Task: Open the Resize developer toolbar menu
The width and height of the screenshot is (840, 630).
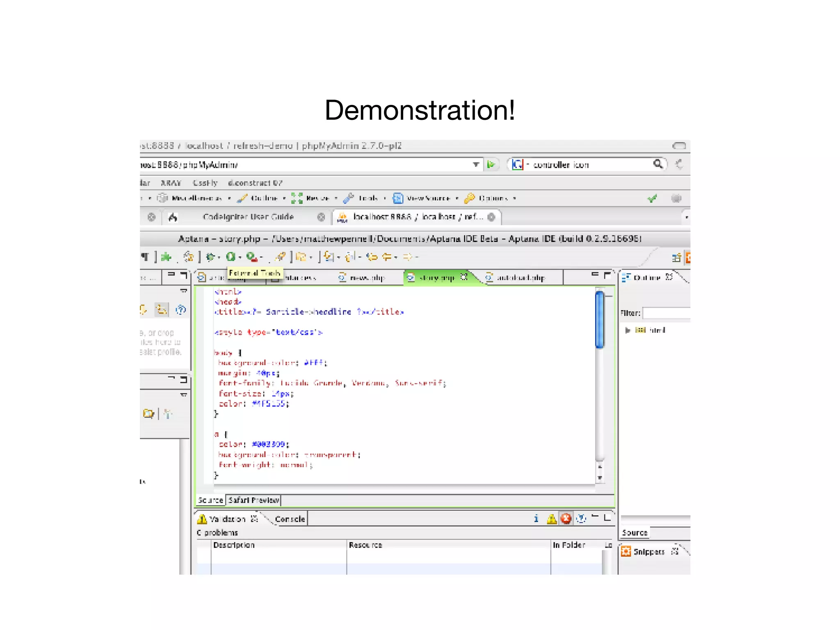Action: click(314, 199)
